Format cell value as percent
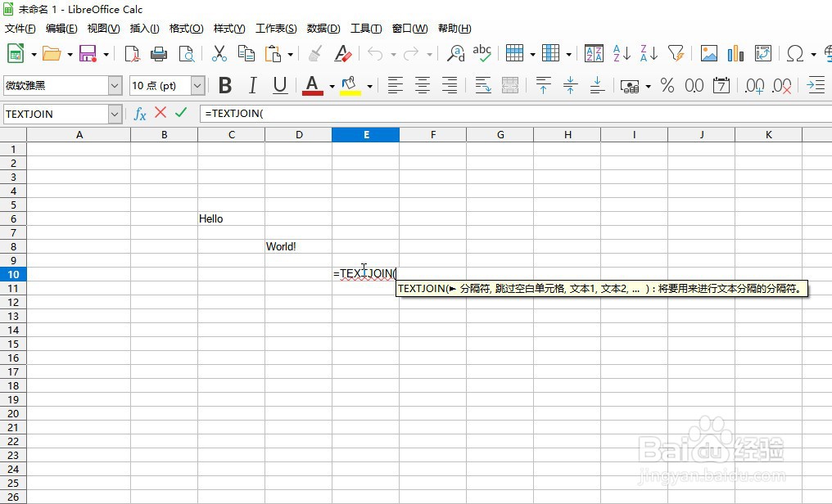This screenshot has height=504, width=832. pyautogui.click(x=667, y=85)
